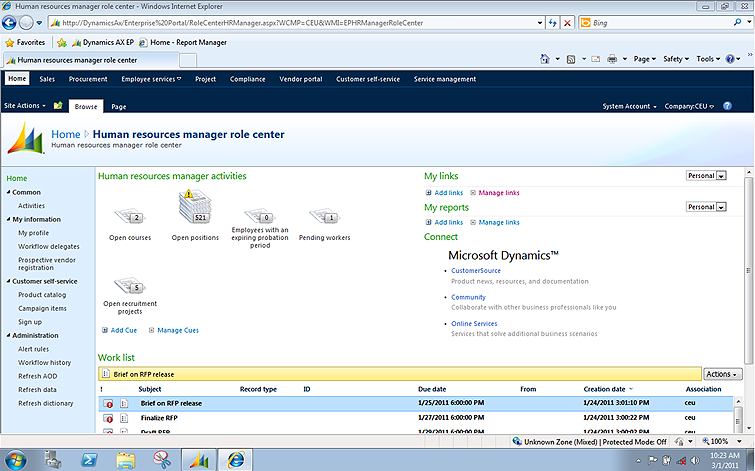Open the Home - Report Manager favorite
The height and width of the screenshot is (471, 755).
[x=183, y=42]
